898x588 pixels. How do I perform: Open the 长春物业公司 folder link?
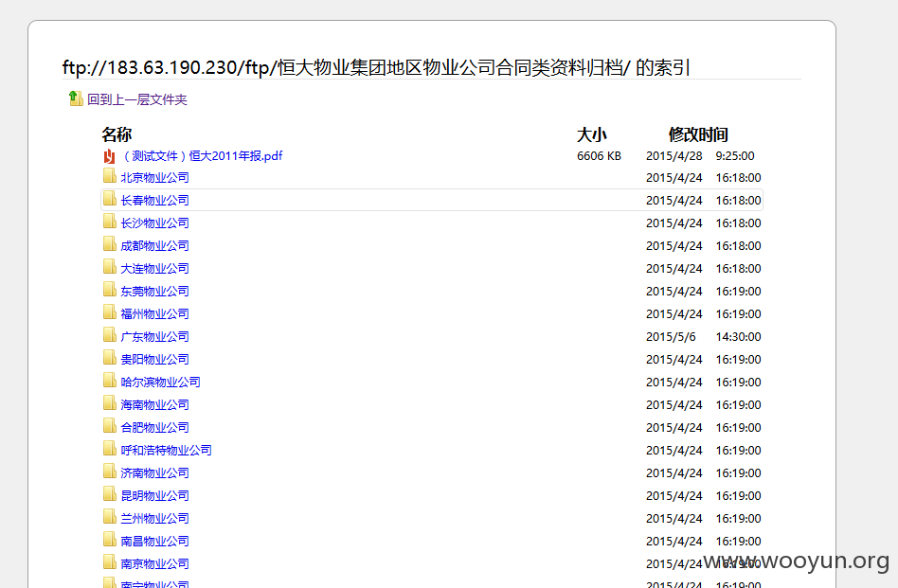[154, 201]
